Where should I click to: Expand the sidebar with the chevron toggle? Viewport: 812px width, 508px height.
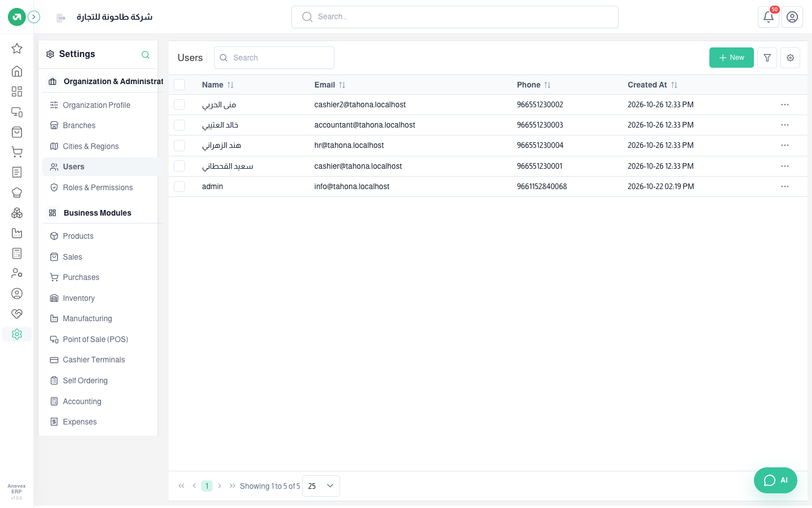34,17
